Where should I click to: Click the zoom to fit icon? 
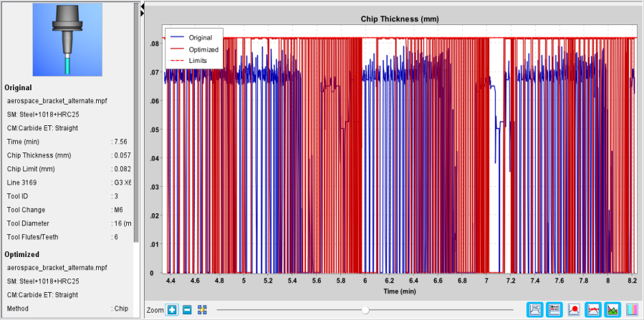click(202, 310)
